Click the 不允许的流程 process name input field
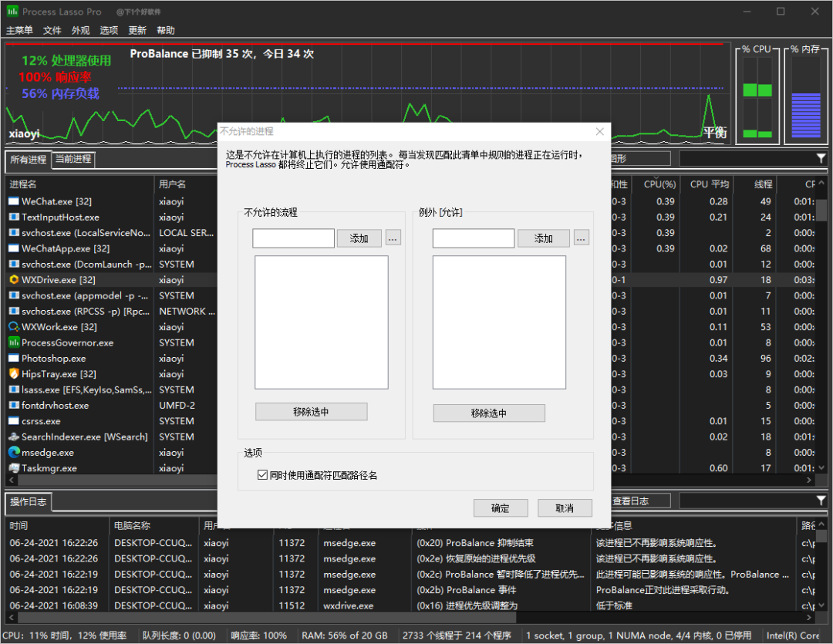The image size is (833, 644). click(293, 238)
